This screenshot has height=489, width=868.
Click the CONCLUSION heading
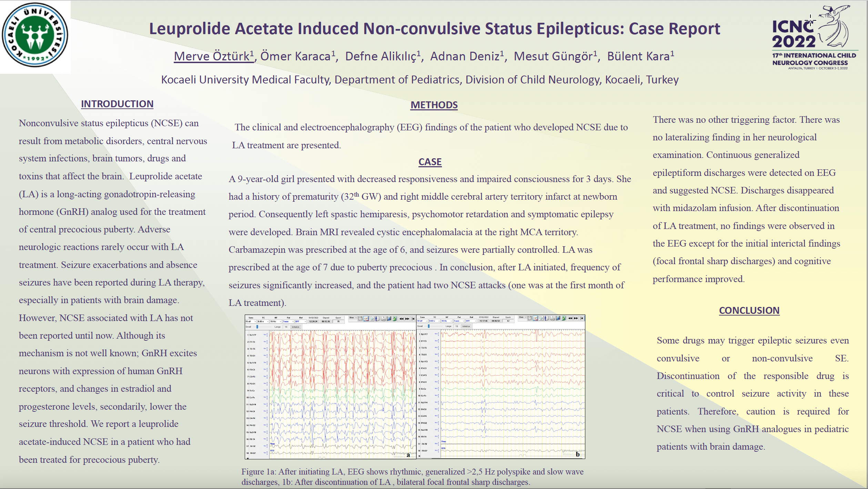coord(749,310)
